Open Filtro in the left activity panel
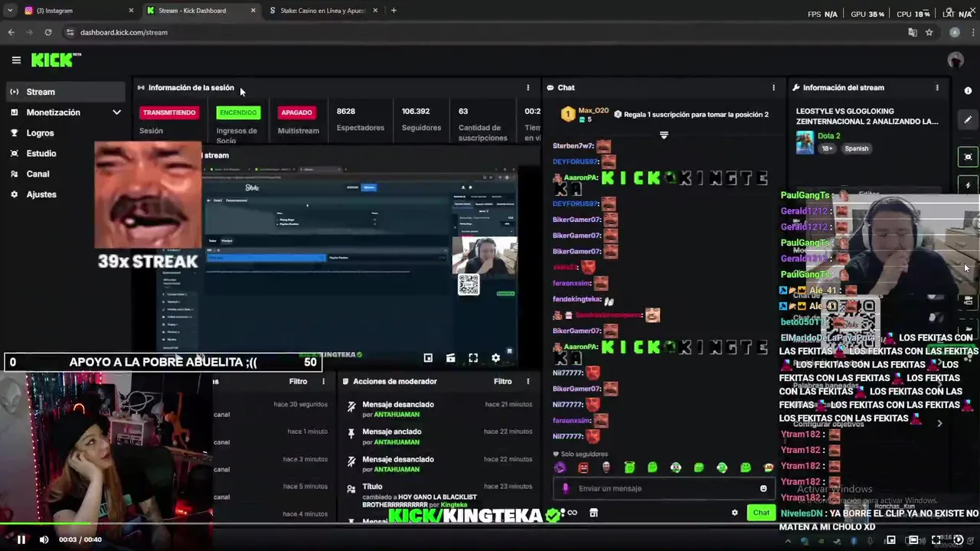Viewport: 980px width, 551px height. click(298, 381)
